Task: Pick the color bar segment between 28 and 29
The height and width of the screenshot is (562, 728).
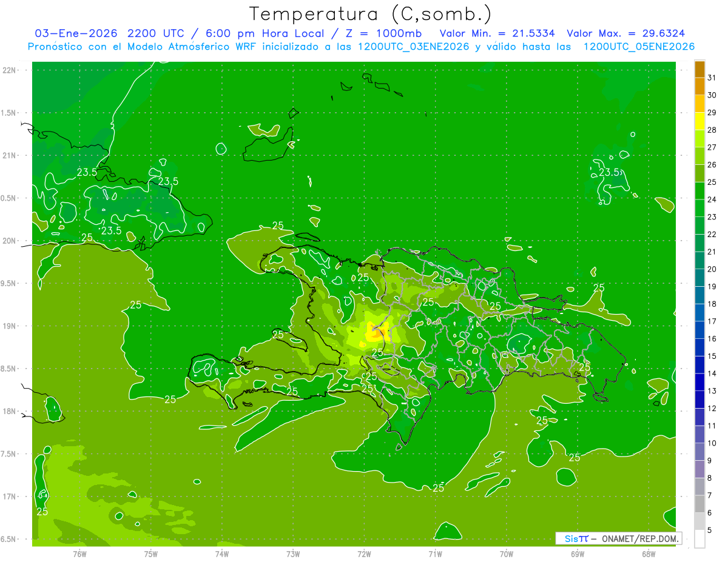Action: (x=699, y=121)
